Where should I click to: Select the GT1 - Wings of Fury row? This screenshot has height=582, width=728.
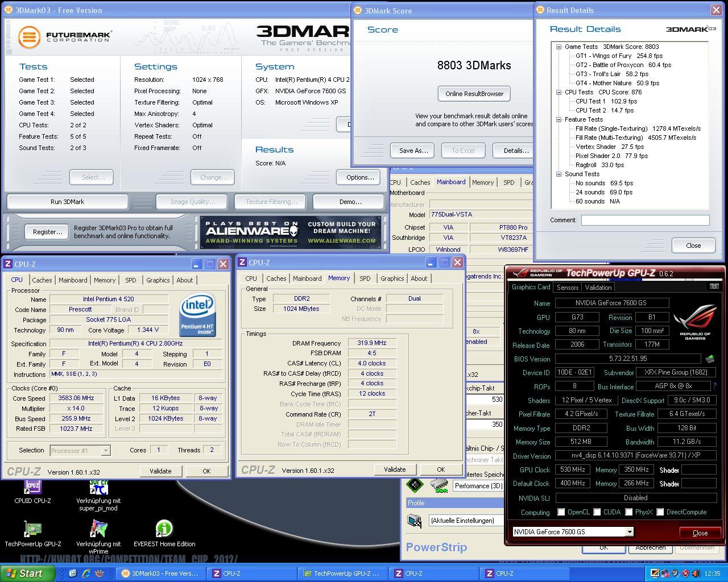619,56
